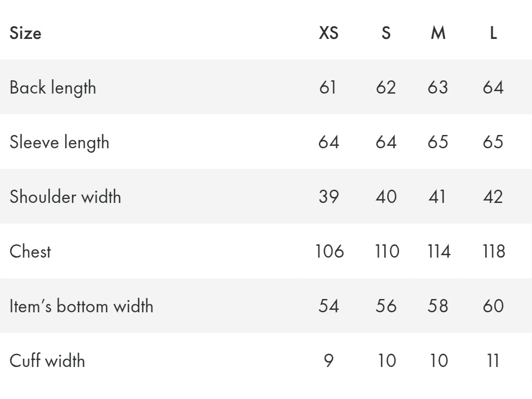Viewport: 532px width, 399px height.
Task: Select the L size column header
Action: click(x=493, y=33)
